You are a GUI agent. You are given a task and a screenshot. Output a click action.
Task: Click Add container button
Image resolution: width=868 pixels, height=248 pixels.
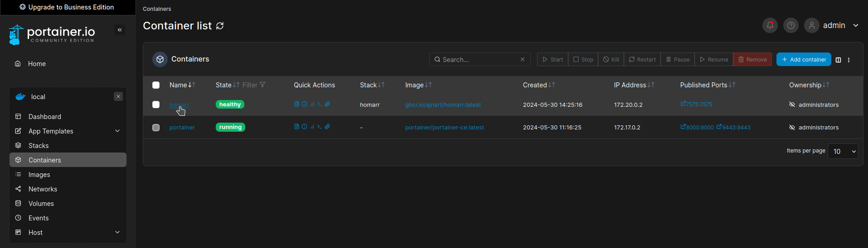click(x=804, y=59)
